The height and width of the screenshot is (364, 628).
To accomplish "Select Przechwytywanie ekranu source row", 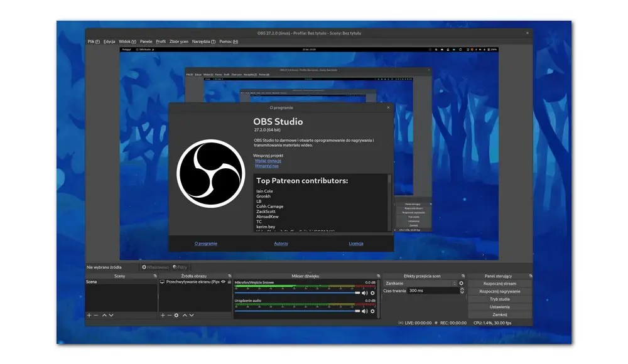I will [x=195, y=282].
